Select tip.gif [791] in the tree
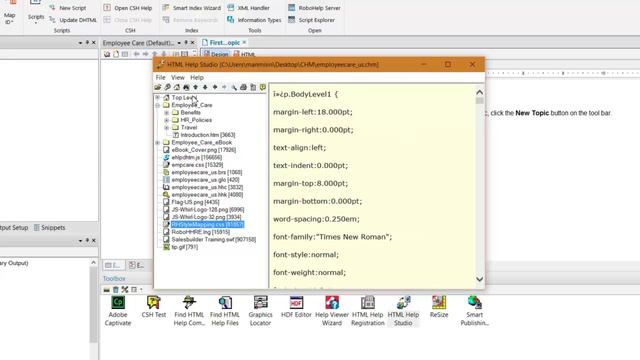Viewport: 640px width, 360px height. point(181,247)
